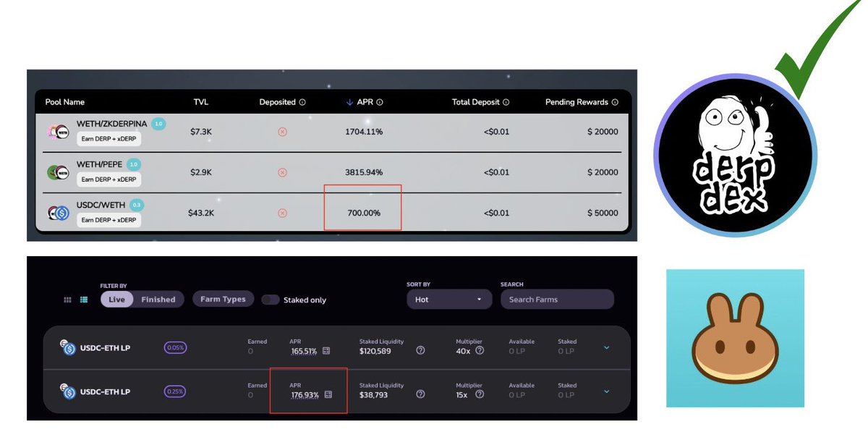Click Earn DERP + xDERP under WETH/PEPE
868x445 pixels.
(x=109, y=179)
